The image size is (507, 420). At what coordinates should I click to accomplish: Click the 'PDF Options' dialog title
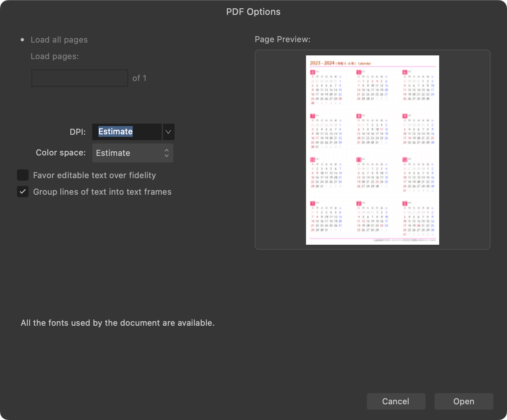click(253, 12)
